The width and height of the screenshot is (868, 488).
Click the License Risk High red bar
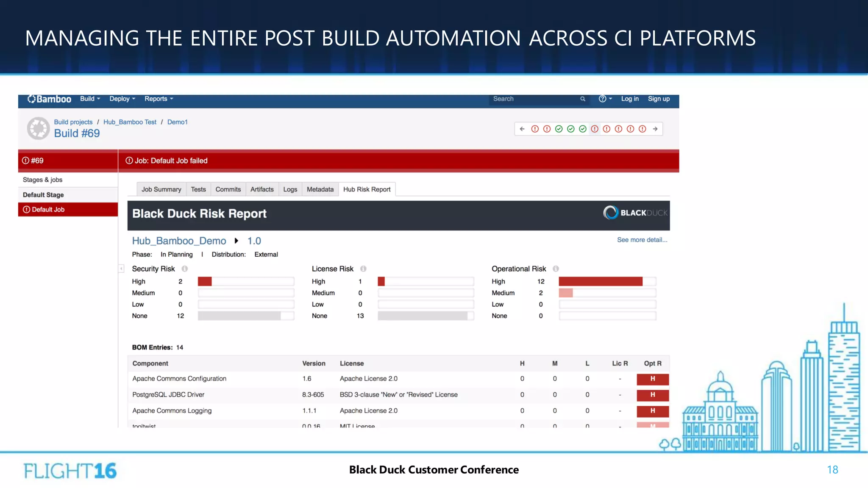coord(381,281)
